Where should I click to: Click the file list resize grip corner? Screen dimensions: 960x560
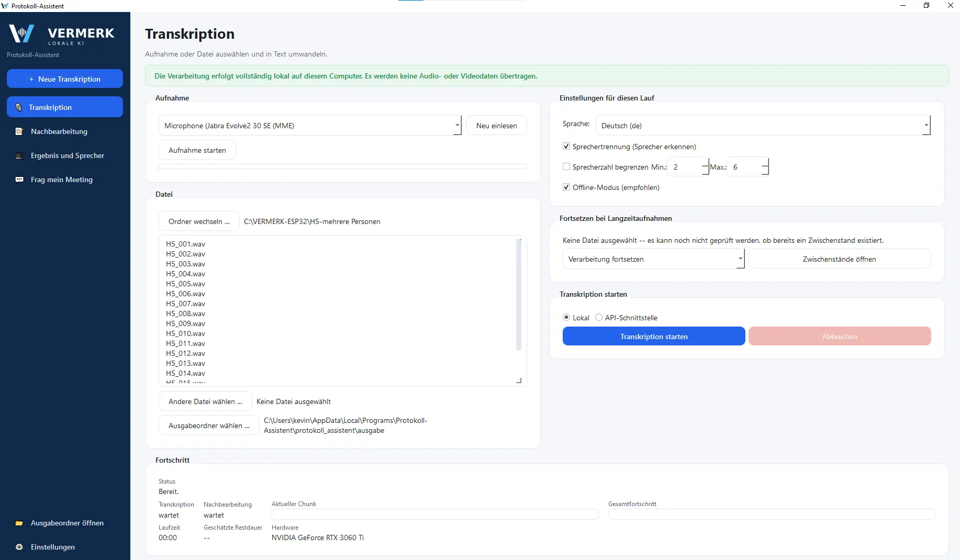tap(519, 380)
